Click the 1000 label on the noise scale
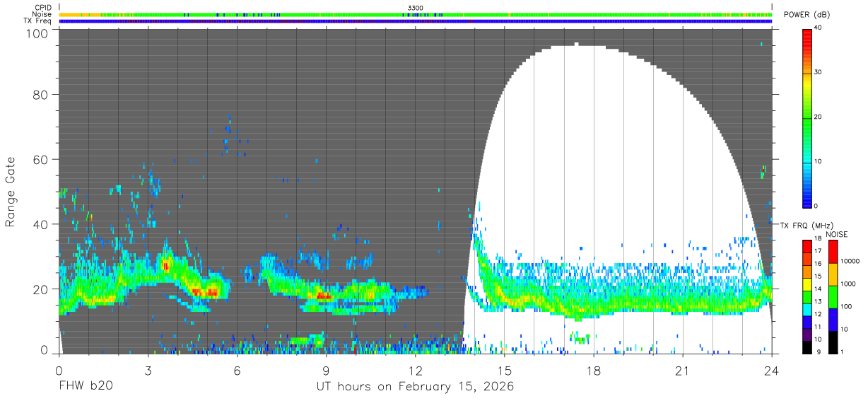 coord(848,284)
